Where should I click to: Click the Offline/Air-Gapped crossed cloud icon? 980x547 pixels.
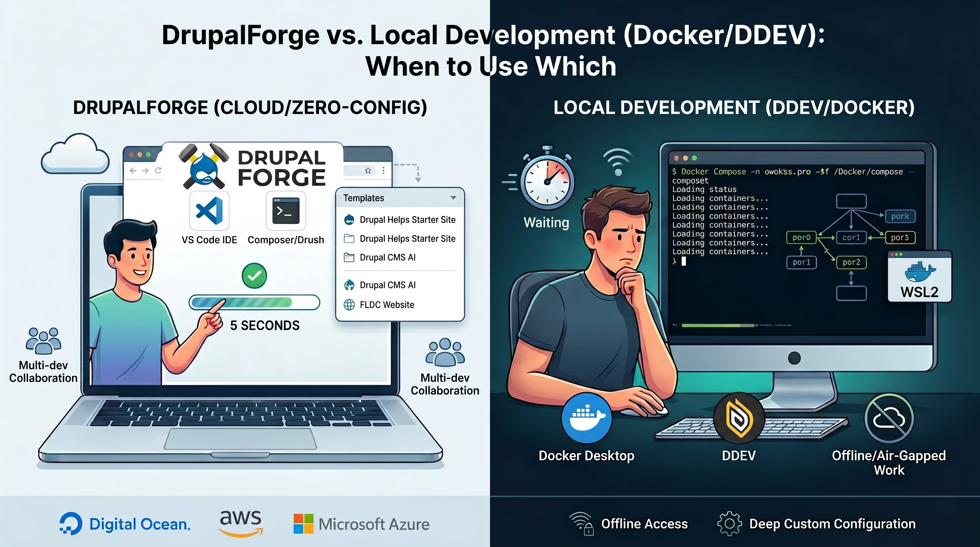(x=889, y=418)
